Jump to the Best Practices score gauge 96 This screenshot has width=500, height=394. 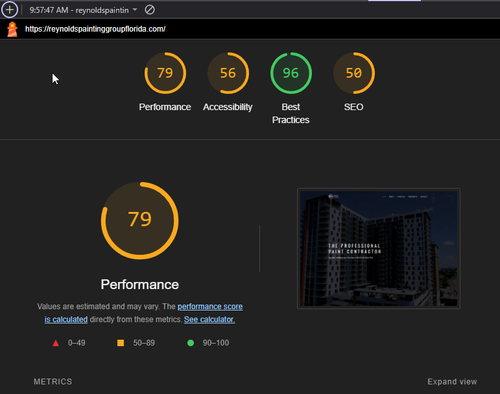coord(291,73)
